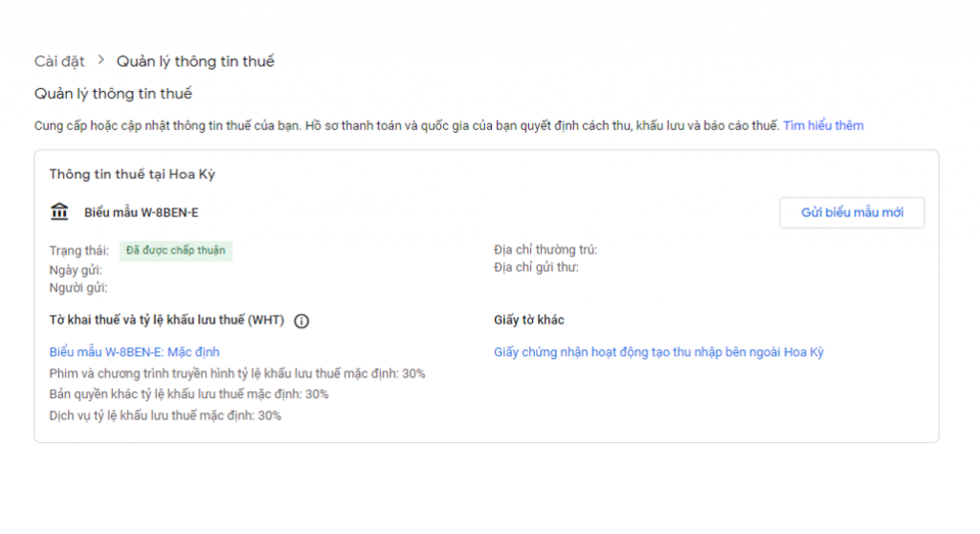This screenshot has height=534, width=980.
Task: Click the breadcrumb chevron arrow separator
Action: coord(100,61)
